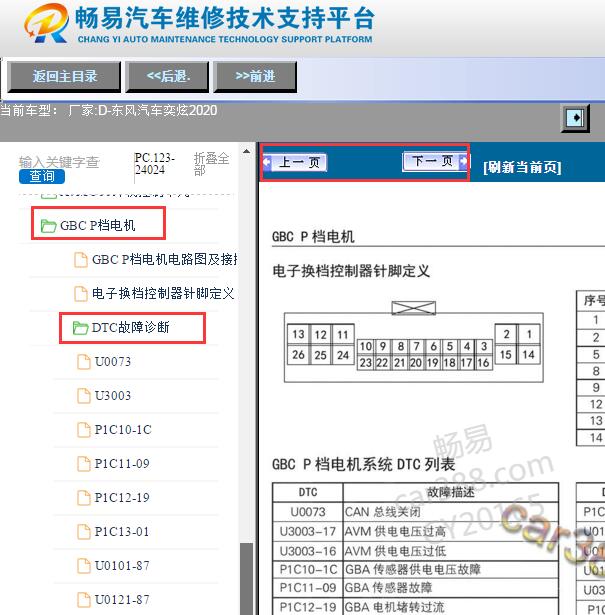This screenshot has width=605, height=615.
Task: Click page icon beside U0121-87
Action: coord(84,600)
